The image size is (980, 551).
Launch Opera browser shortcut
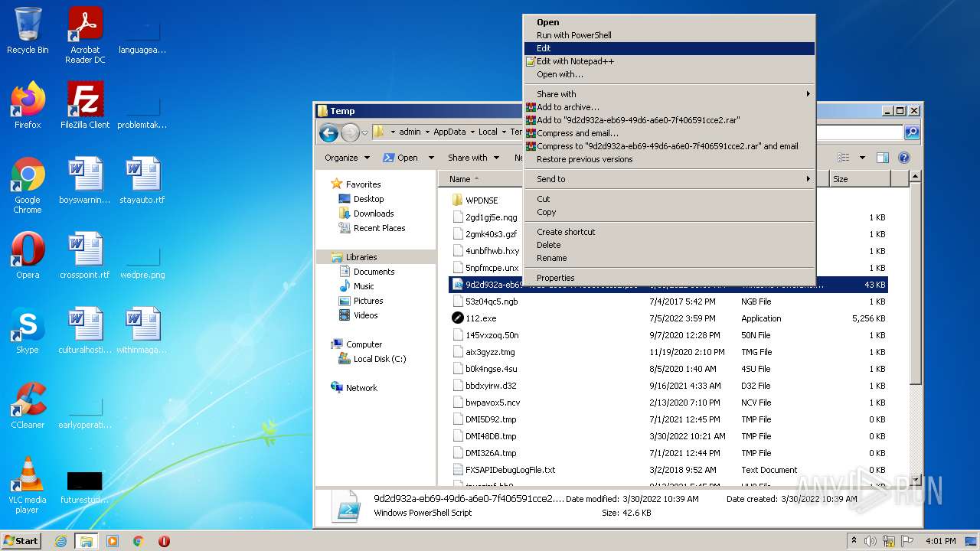(28, 256)
